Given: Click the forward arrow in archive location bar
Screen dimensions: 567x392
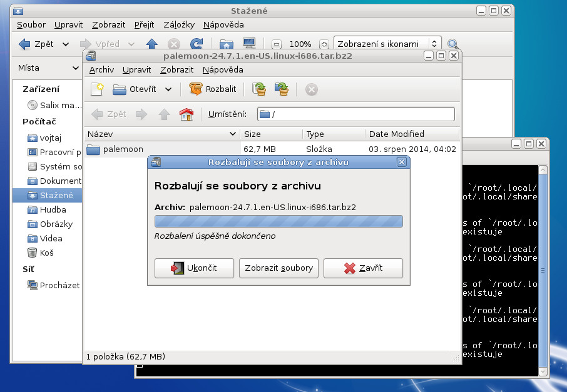Looking at the screenshot, I should click(x=141, y=114).
